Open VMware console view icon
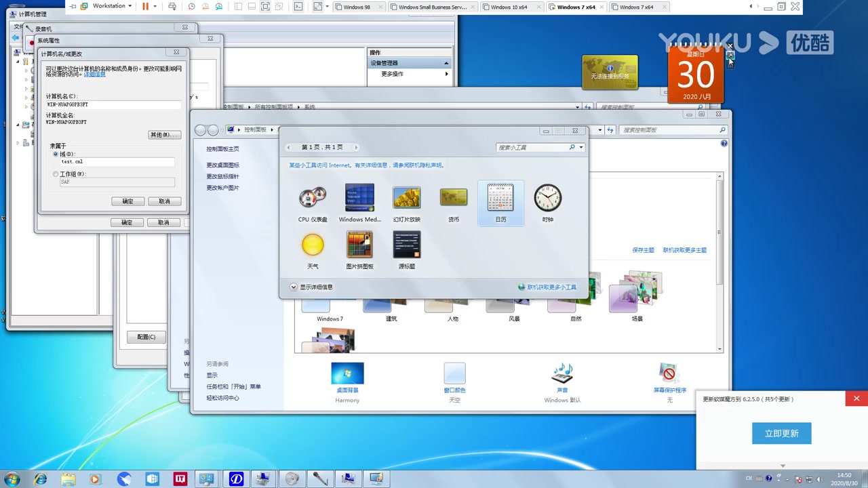 point(298,6)
